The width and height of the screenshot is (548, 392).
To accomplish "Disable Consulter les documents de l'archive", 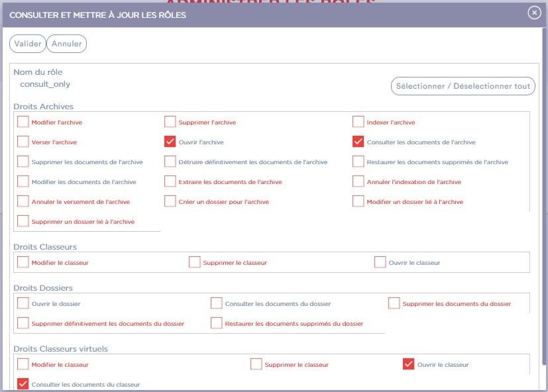I will coord(358,142).
